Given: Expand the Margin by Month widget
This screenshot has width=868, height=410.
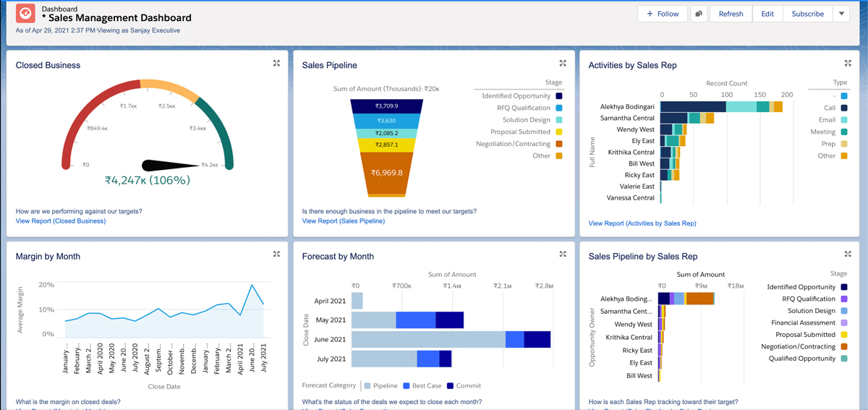Looking at the screenshot, I should (x=276, y=255).
